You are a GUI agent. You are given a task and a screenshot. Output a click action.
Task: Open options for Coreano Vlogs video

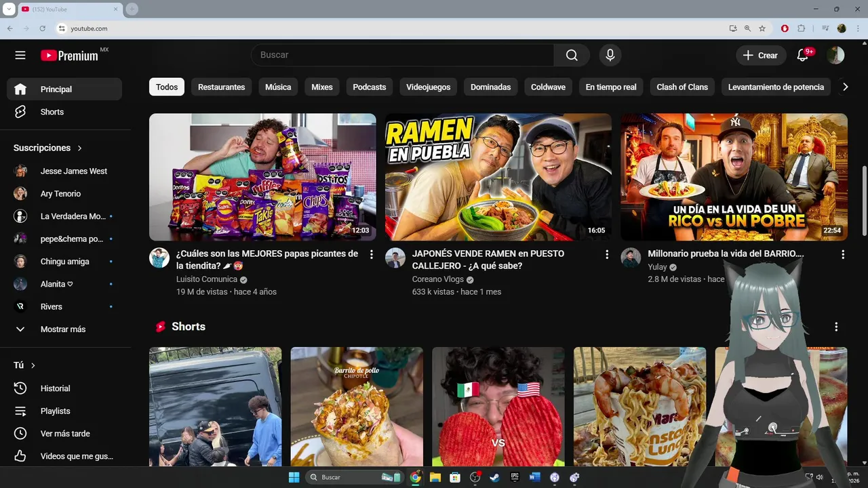point(607,254)
